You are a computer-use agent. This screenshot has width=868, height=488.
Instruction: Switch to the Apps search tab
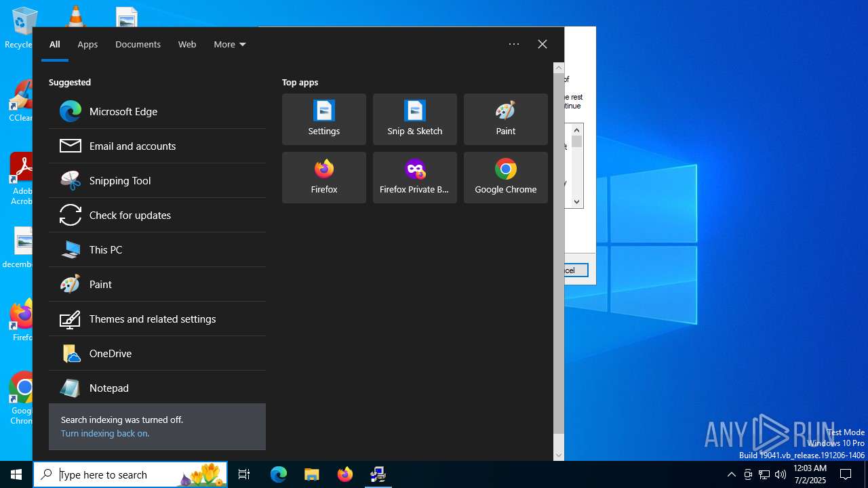click(87, 45)
